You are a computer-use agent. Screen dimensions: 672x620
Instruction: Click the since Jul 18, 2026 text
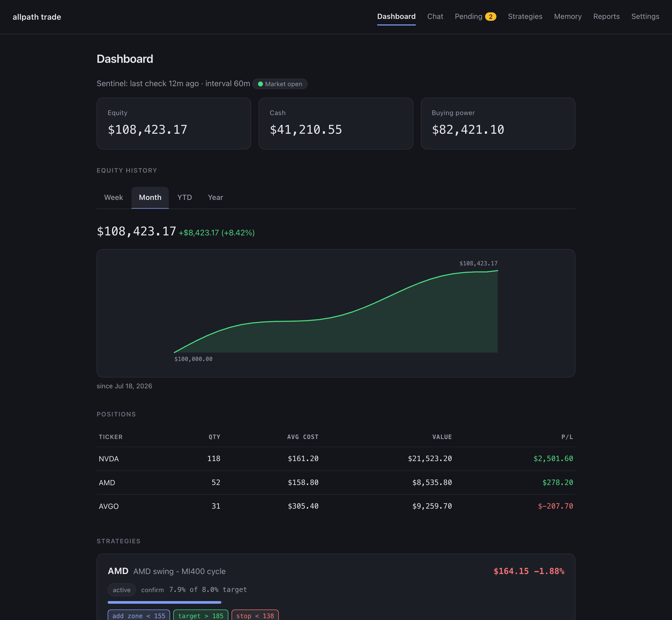pyautogui.click(x=124, y=386)
